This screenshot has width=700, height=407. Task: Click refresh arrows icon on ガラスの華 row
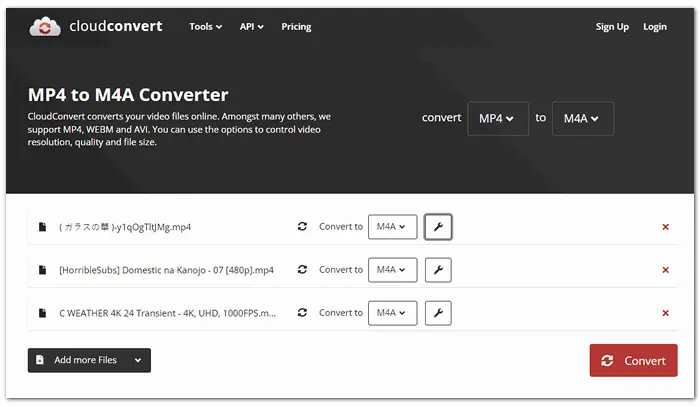pos(302,227)
